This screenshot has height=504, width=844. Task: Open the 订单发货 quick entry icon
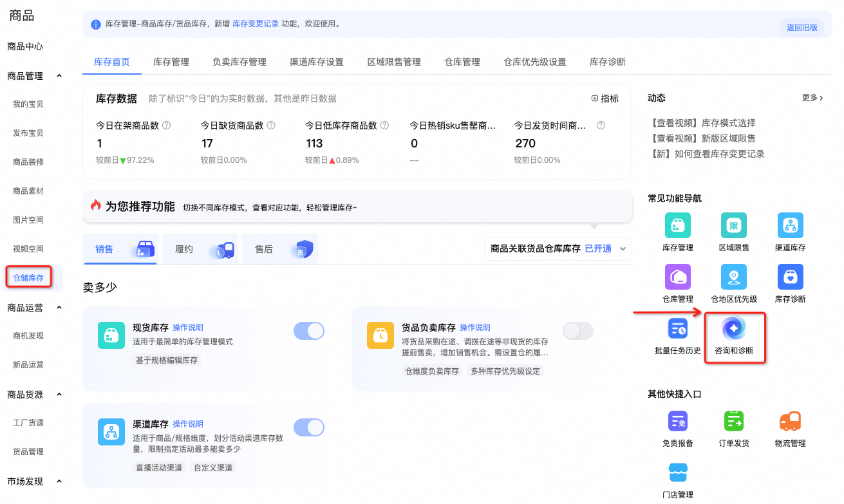[734, 422]
